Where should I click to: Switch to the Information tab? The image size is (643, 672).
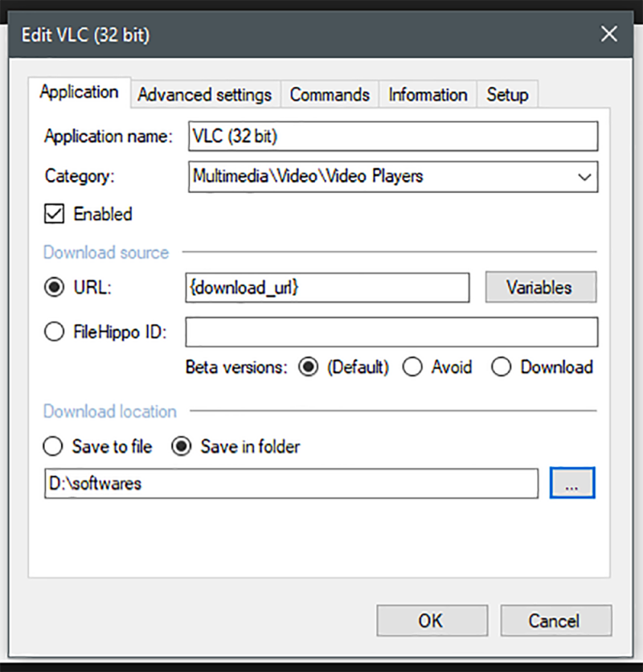pyautogui.click(x=428, y=95)
